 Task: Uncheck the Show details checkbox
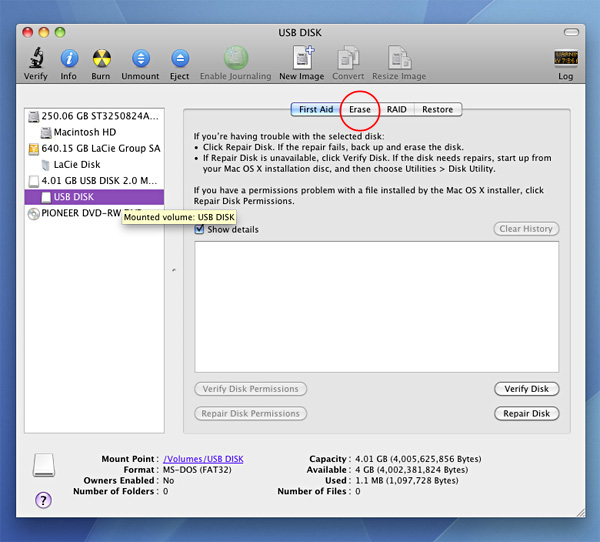199,229
